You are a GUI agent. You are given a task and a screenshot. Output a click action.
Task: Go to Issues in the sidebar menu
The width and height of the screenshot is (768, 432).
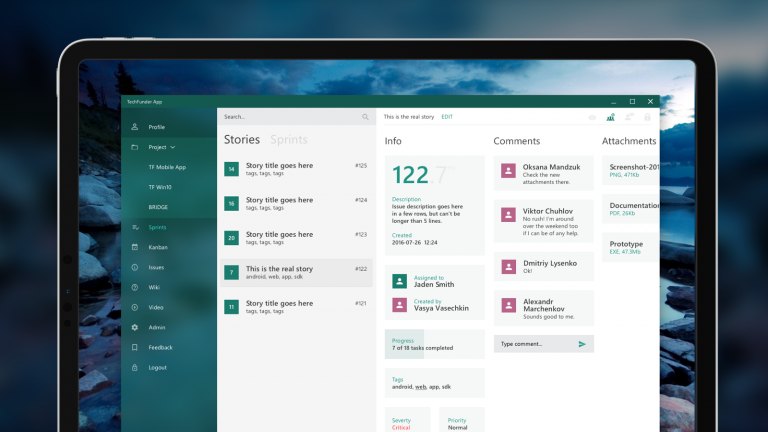[156, 267]
